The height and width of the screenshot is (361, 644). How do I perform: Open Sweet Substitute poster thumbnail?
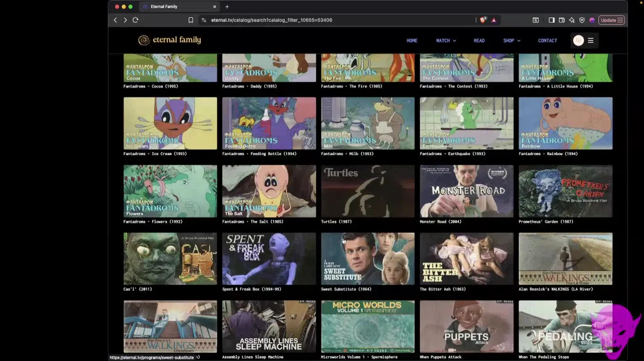click(x=368, y=259)
